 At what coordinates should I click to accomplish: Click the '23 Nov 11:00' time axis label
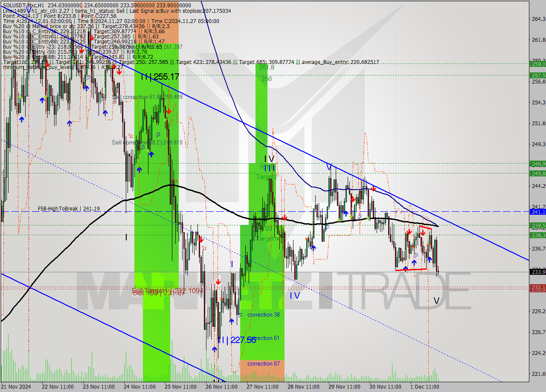tap(98, 387)
